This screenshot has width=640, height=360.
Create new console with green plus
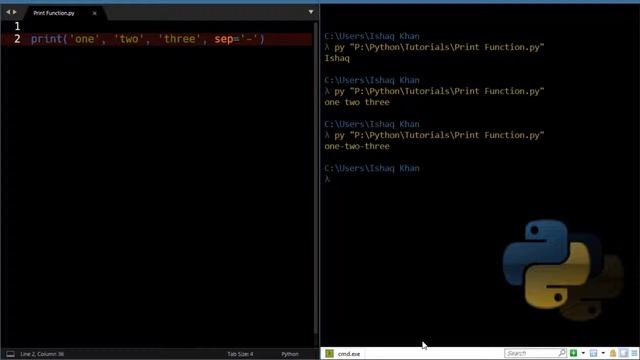pos(573,353)
